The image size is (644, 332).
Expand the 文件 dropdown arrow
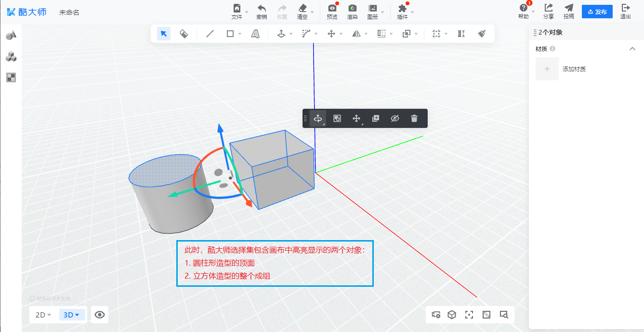pyautogui.click(x=247, y=12)
